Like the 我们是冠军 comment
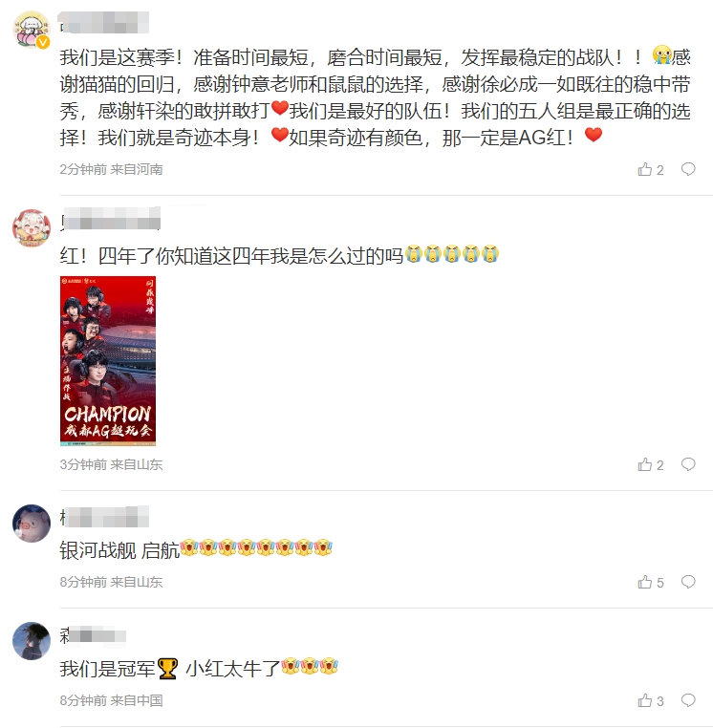The image size is (713, 728). pyautogui.click(x=650, y=700)
